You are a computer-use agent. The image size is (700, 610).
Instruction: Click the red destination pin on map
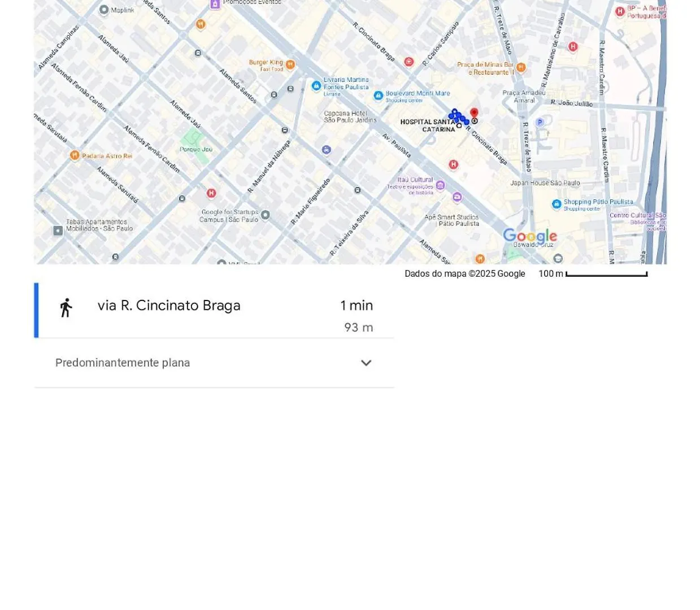tap(474, 114)
